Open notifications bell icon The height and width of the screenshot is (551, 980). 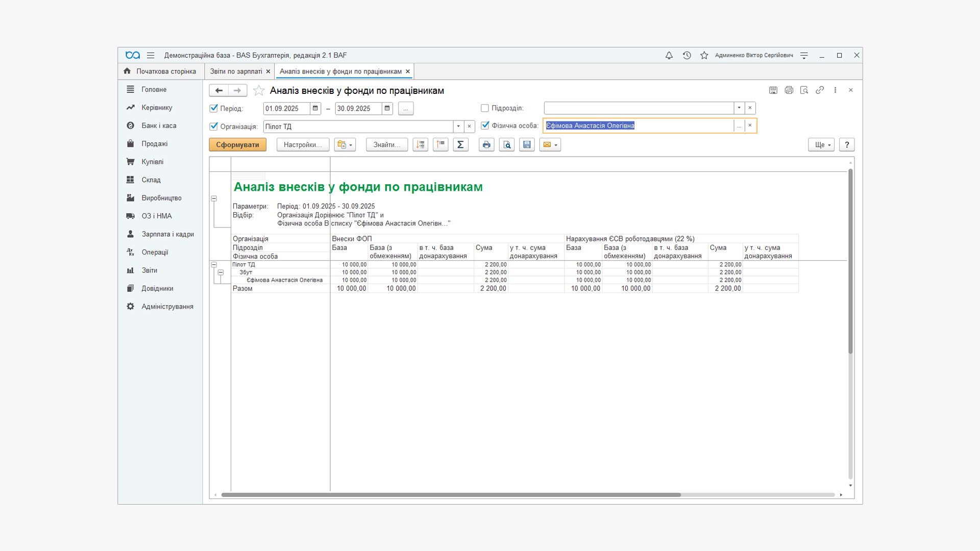click(669, 55)
